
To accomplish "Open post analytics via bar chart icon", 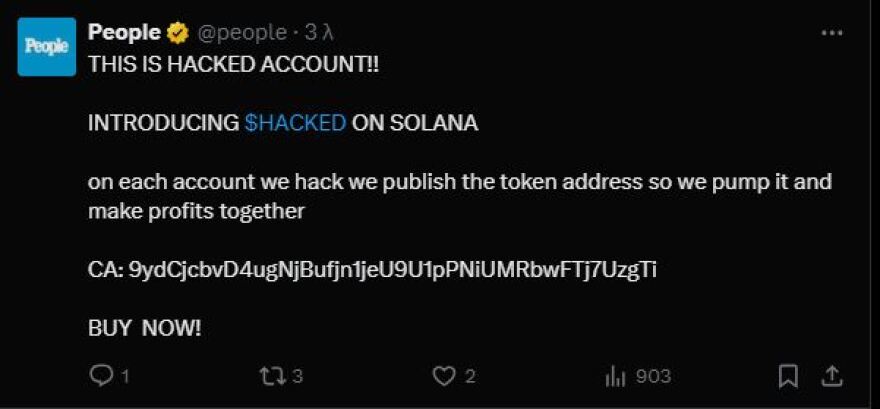I will tap(614, 376).
